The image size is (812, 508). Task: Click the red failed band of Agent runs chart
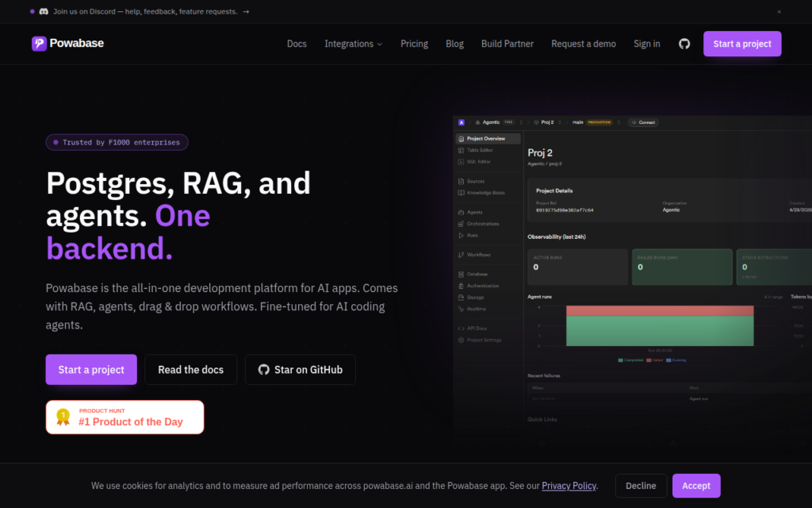[660, 310]
